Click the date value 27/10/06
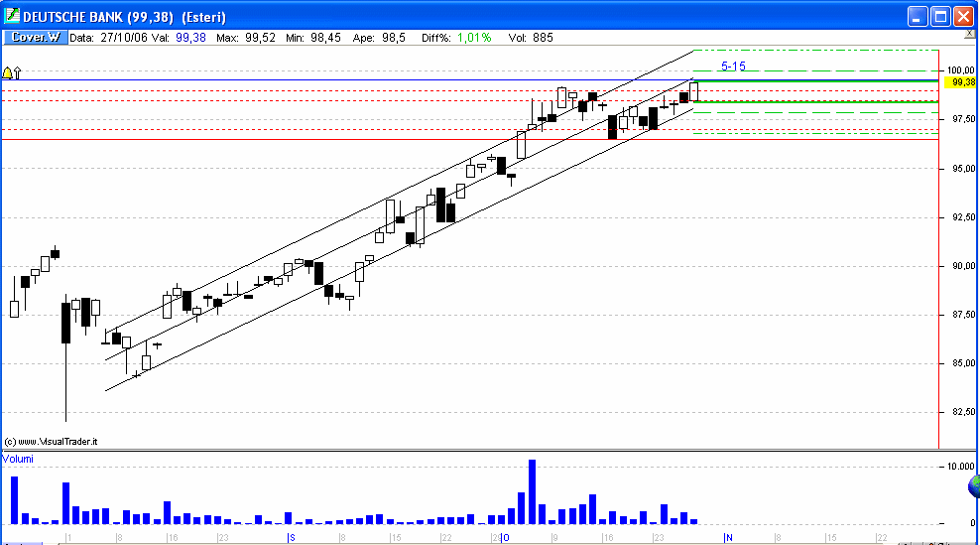The width and height of the screenshot is (980, 545). click(124, 38)
